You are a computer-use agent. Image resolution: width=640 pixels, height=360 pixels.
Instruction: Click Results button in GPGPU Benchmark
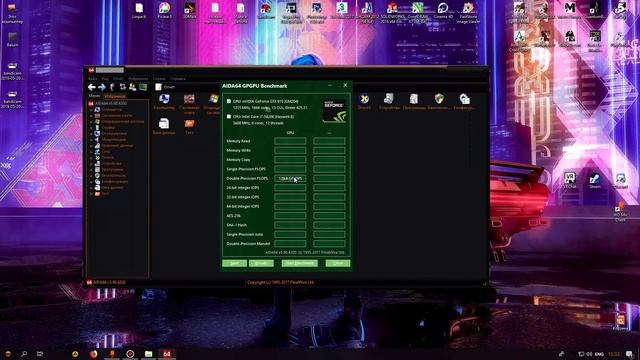coord(261,263)
